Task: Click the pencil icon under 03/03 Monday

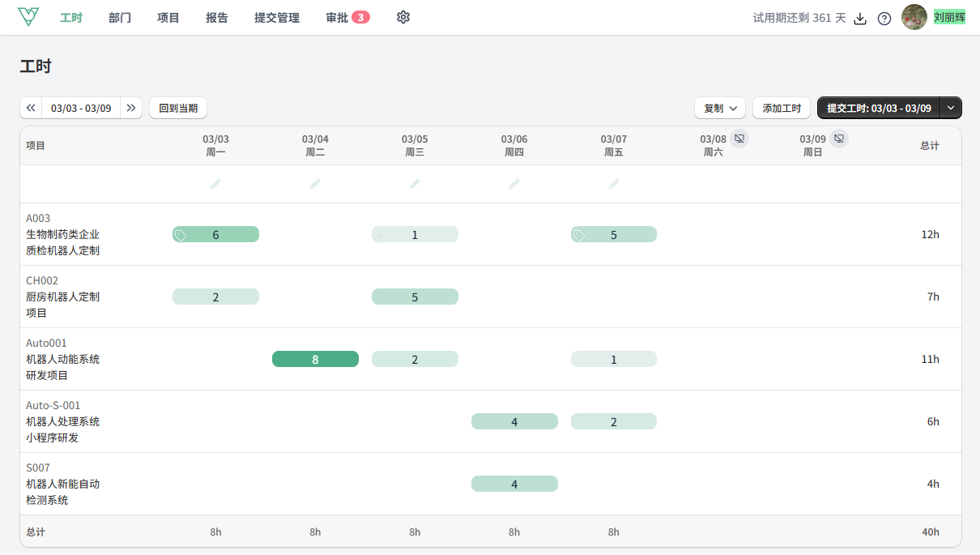Action: point(215,184)
